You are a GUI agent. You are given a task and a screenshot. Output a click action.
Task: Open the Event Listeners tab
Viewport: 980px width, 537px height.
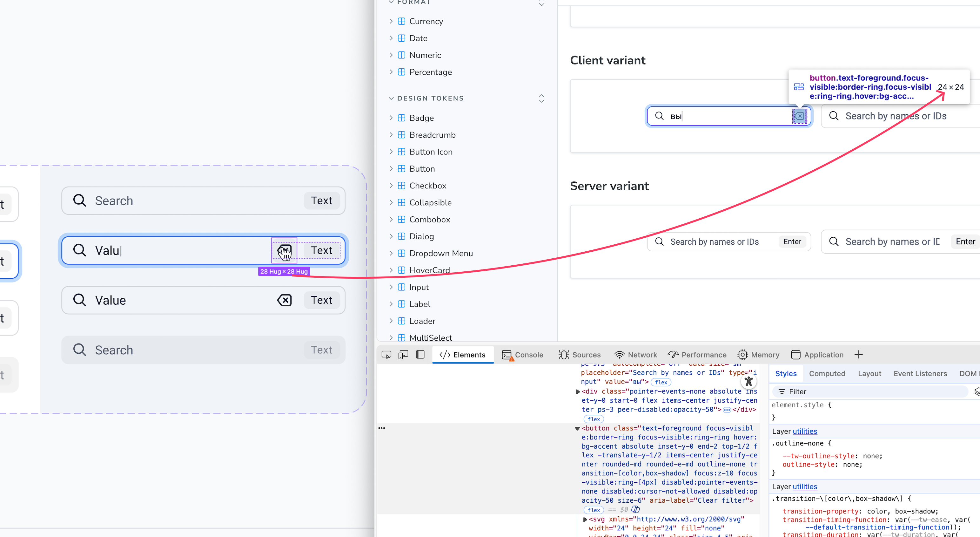pyautogui.click(x=920, y=374)
